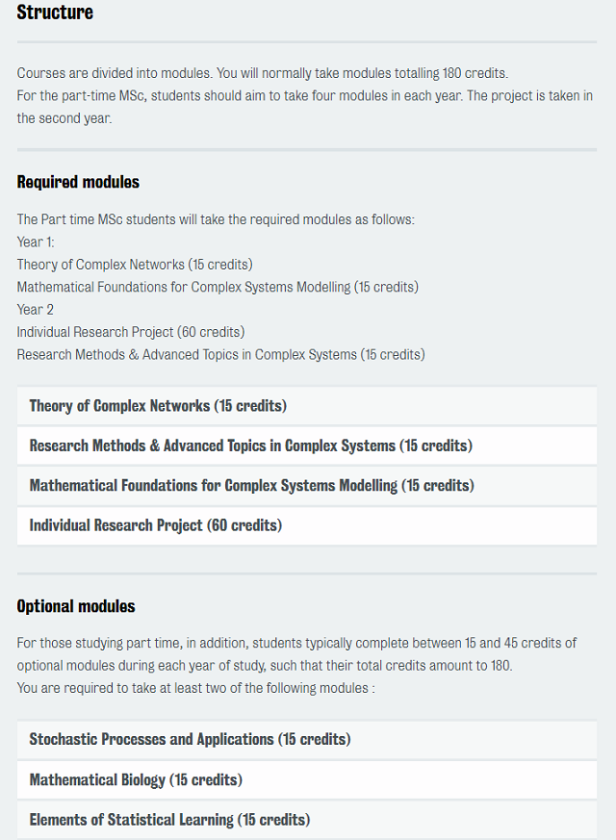Click 'Mathematical Foundations' line in the Year 1 list
This screenshot has height=840, width=616.
[218, 287]
